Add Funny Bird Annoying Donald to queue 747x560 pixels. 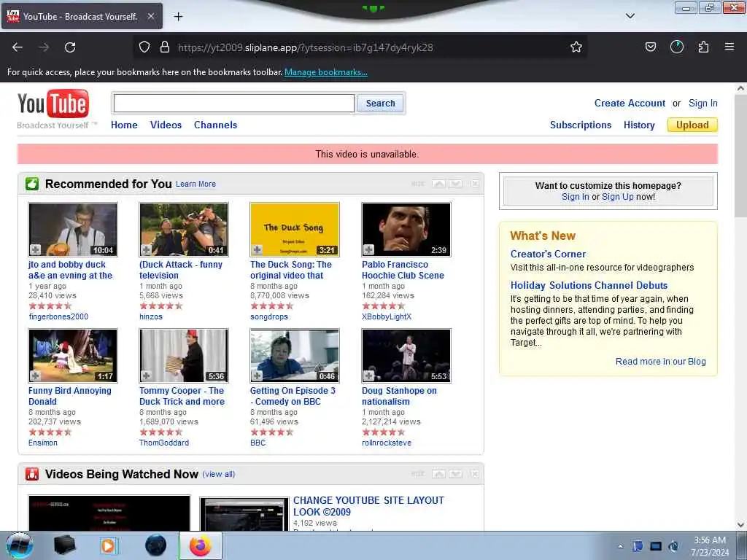[x=36, y=376]
